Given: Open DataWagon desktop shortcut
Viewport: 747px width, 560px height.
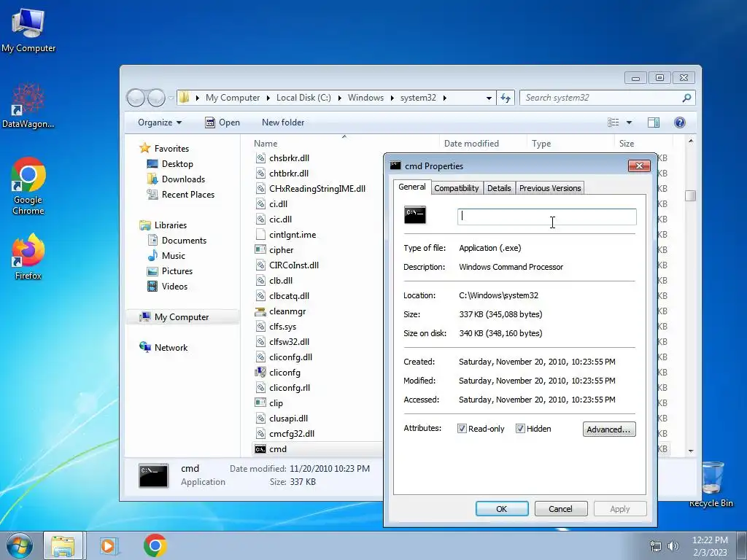Looking at the screenshot, I should pos(28,106).
